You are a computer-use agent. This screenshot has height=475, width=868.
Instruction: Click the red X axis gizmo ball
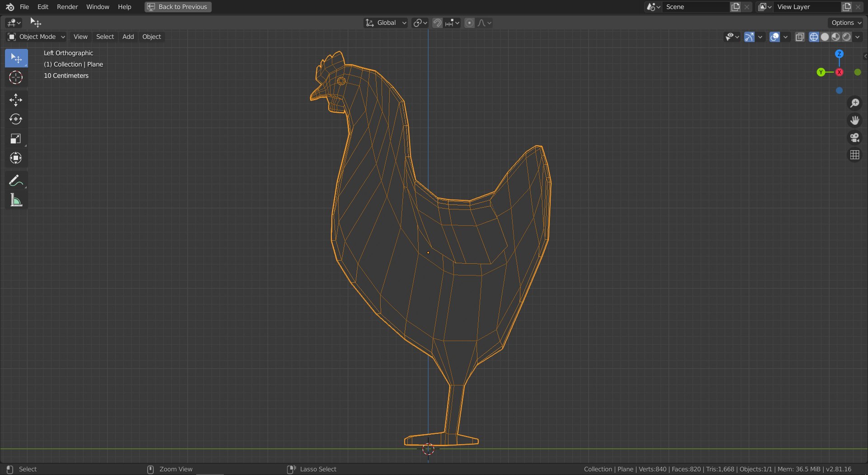tap(839, 72)
